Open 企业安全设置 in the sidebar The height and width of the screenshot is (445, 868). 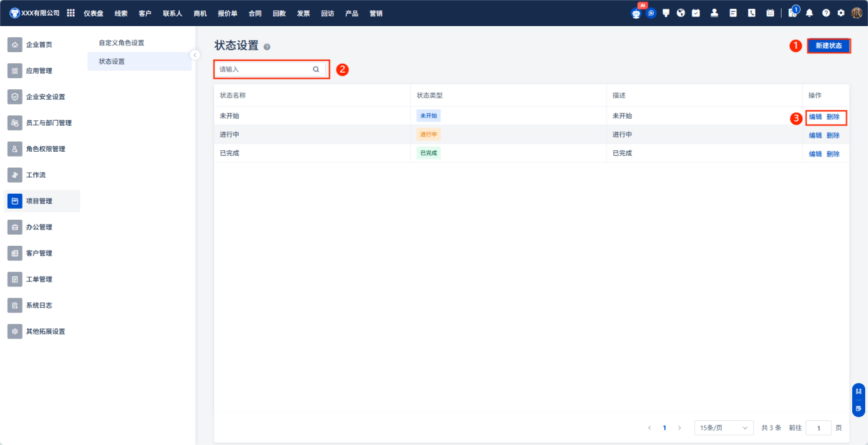tap(41, 97)
